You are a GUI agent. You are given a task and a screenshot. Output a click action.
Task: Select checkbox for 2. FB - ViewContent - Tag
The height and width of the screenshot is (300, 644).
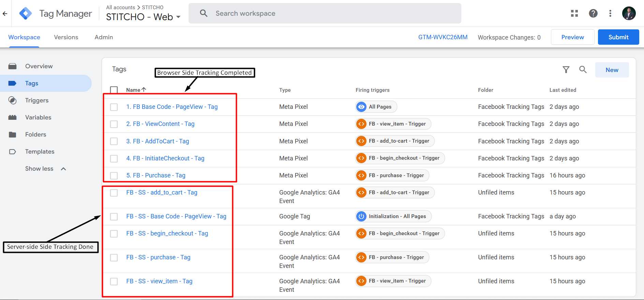114,124
